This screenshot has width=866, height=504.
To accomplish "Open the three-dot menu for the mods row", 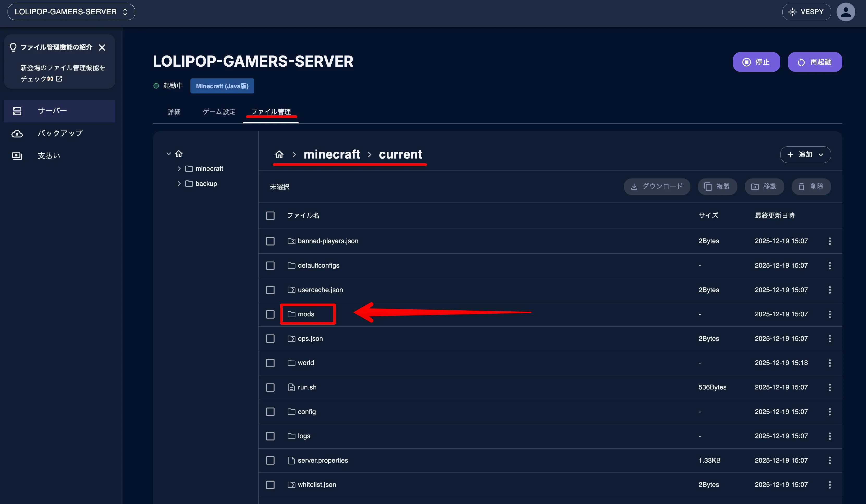I will (x=830, y=314).
